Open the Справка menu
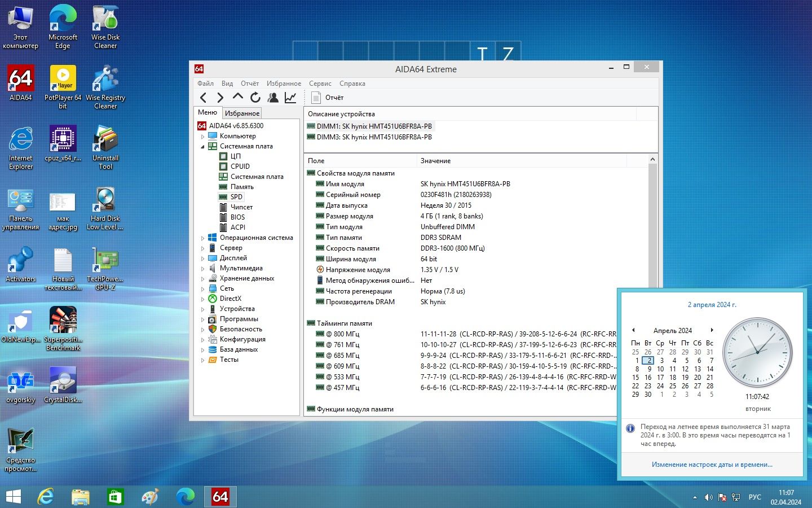This screenshot has height=508, width=812. [352, 84]
